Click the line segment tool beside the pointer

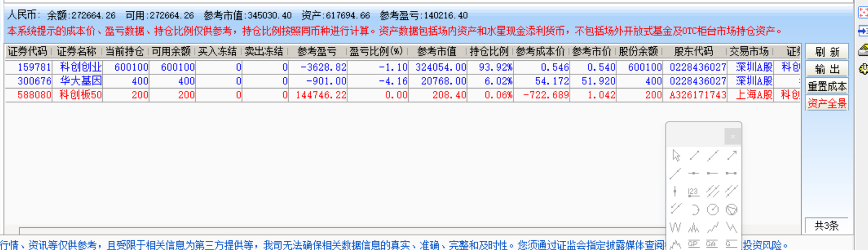click(x=694, y=155)
